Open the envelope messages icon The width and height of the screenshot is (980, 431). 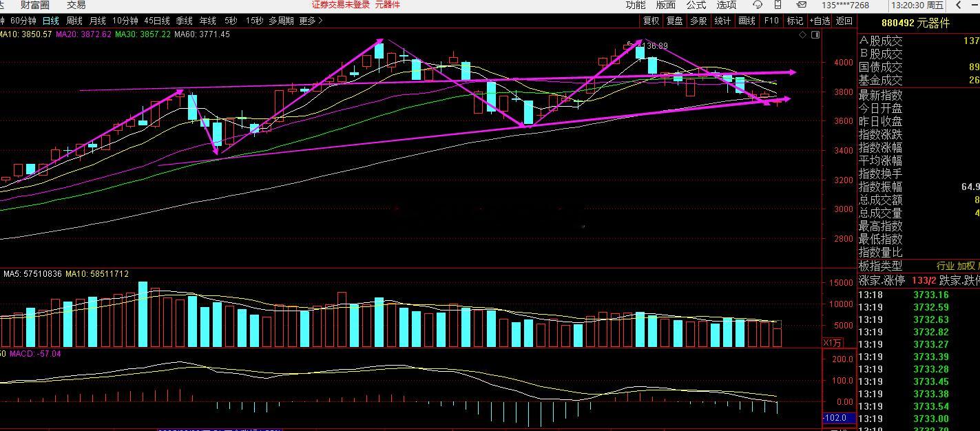(x=802, y=5)
